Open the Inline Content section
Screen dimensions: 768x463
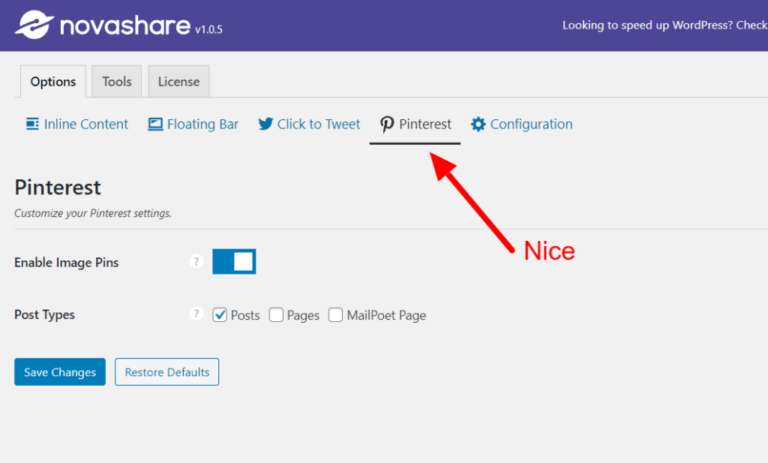tap(77, 124)
